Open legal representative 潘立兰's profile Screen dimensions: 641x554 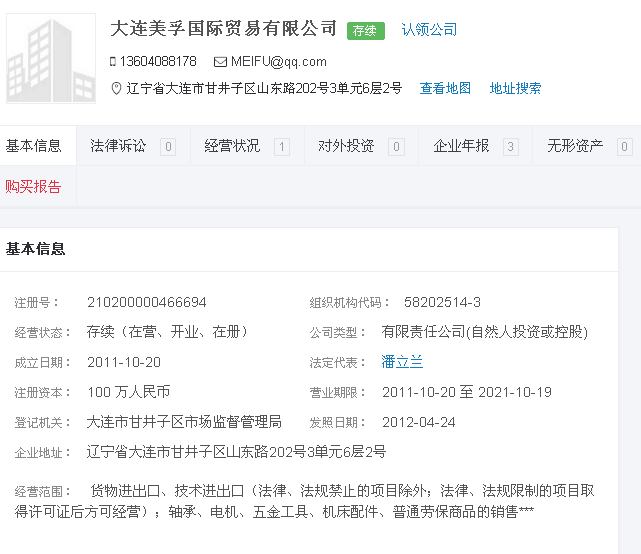coord(402,362)
